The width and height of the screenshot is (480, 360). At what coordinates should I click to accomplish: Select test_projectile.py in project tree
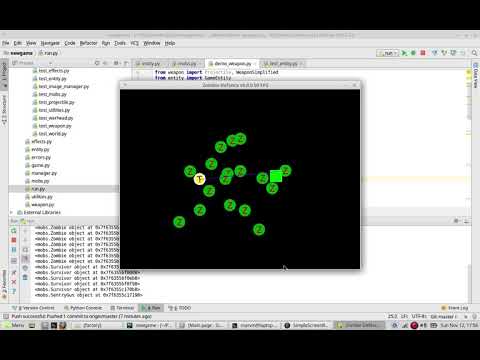pyautogui.click(x=53, y=102)
